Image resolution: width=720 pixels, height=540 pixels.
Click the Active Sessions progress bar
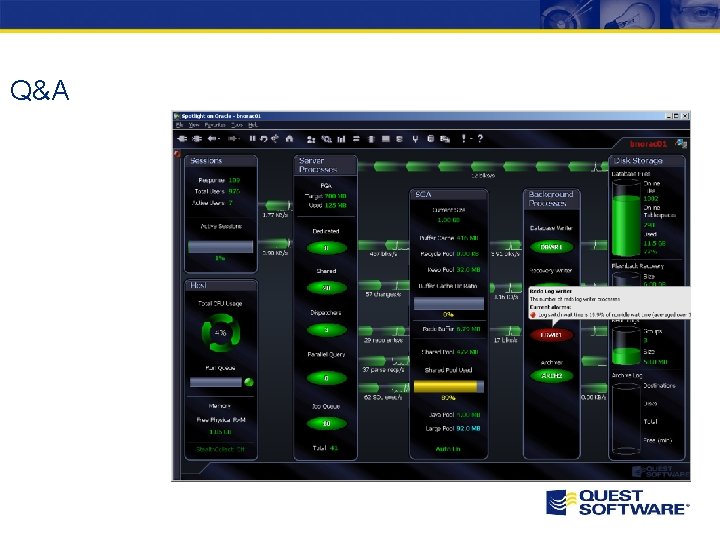(220, 247)
